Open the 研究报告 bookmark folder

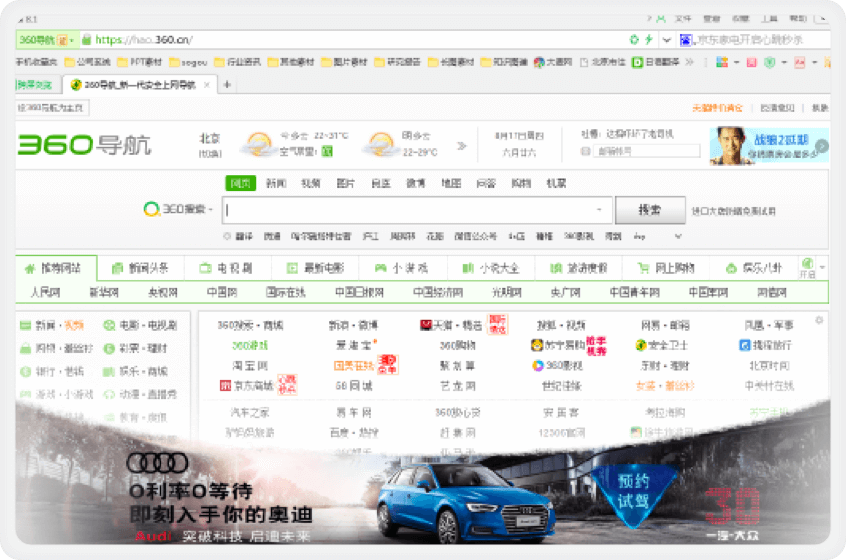(397, 63)
